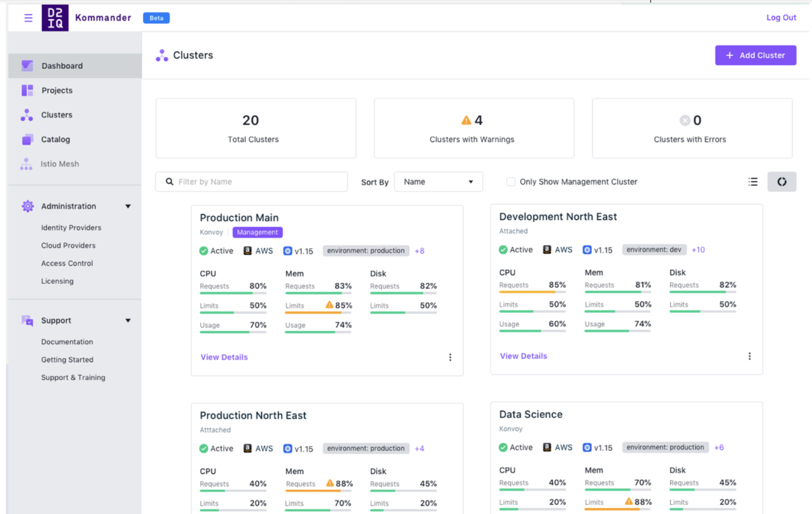812x514 pixels.
Task: Click Production Main CPU Requests progress bar
Action: (233, 293)
